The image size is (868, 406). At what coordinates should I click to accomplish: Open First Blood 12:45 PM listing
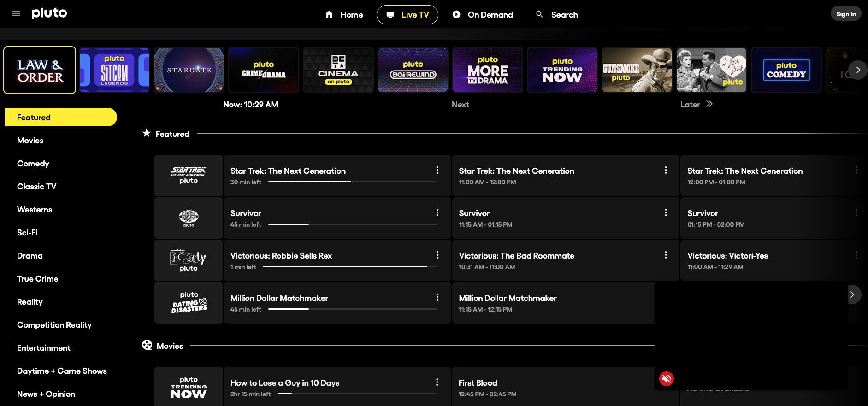tap(554, 387)
